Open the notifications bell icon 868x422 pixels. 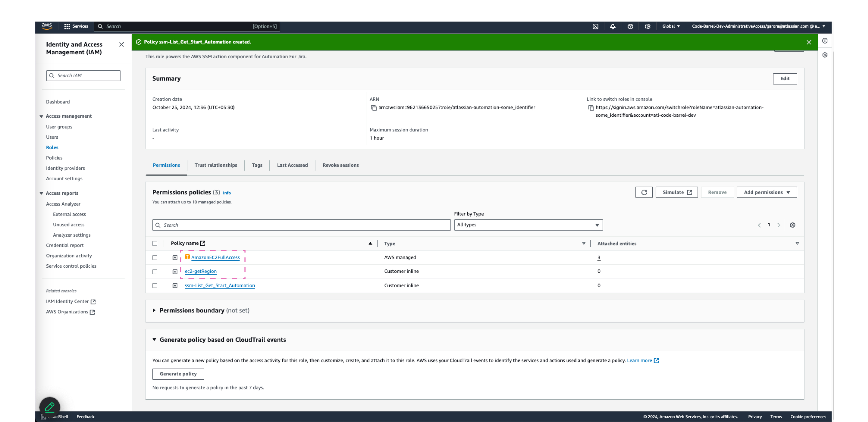pos(612,26)
